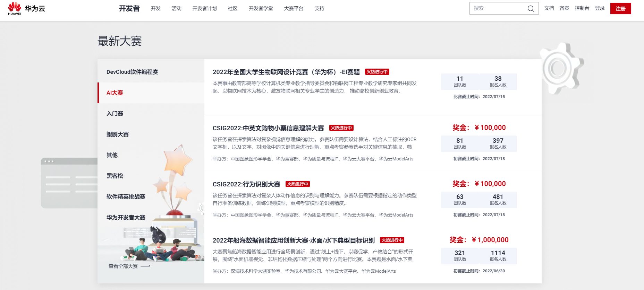Select the DevCloud软件编程赛 tab
The width and height of the screenshot is (644, 290).
point(151,72)
